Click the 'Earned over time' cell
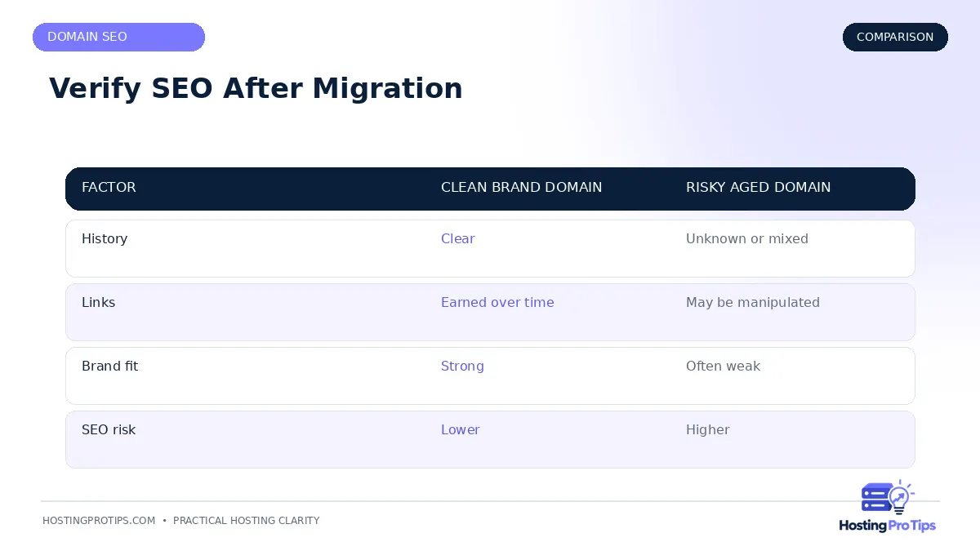 497,302
